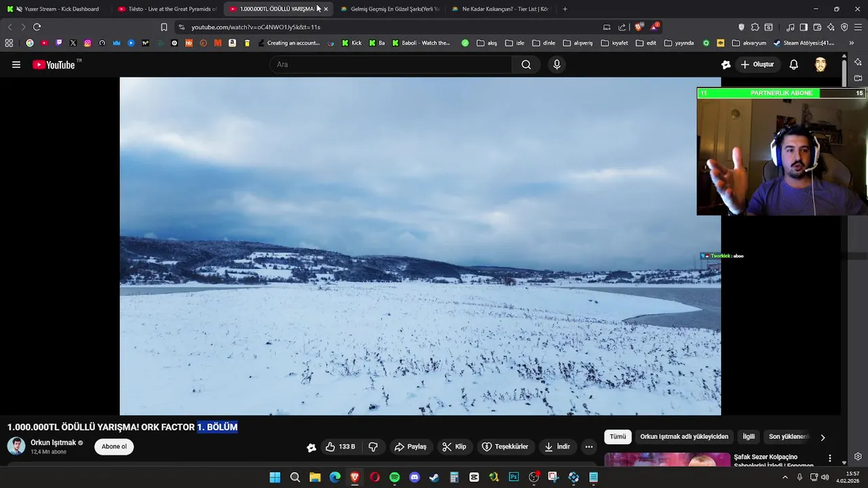
Task: Share the page with the address bar share icon
Action: (622, 27)
